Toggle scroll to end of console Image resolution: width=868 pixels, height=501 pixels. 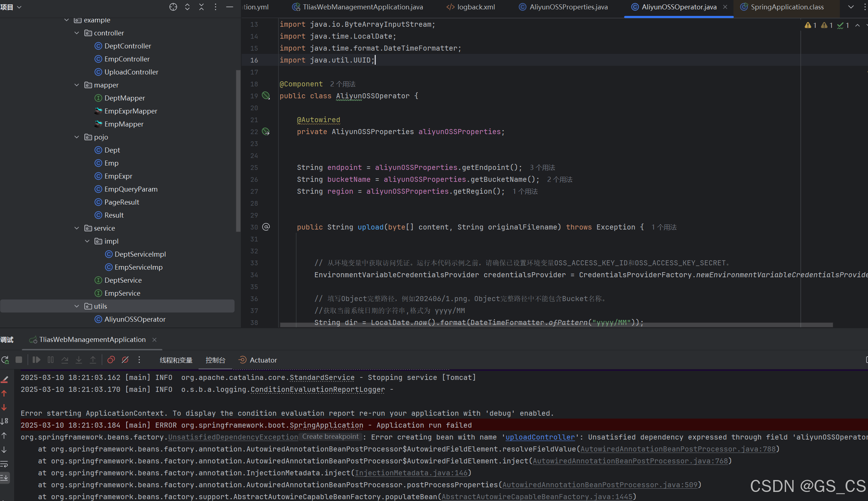4,478
